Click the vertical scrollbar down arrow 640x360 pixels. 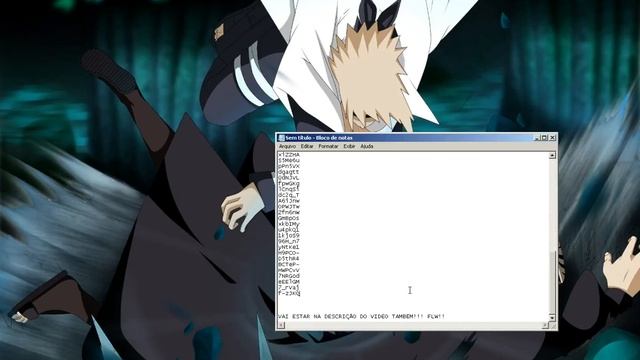pyautogui.click(x=552, y=317)
